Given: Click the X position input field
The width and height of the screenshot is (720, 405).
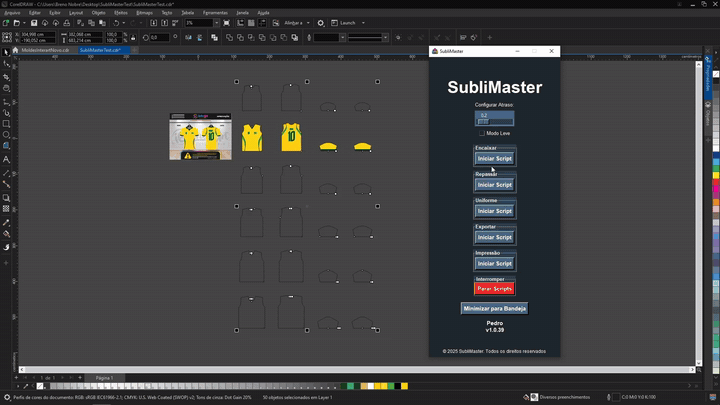Looking at the screenshot, I should [37, 34].
